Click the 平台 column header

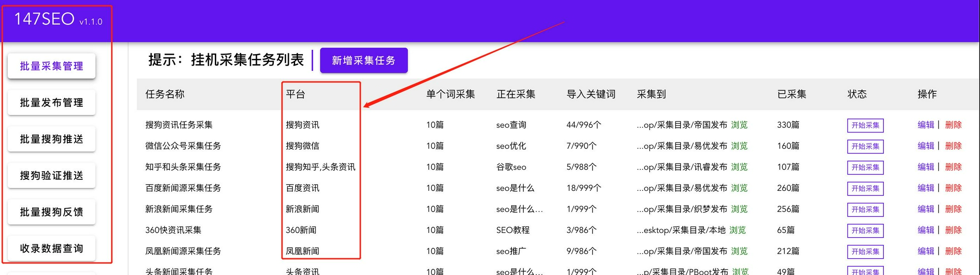coord(295,94)
